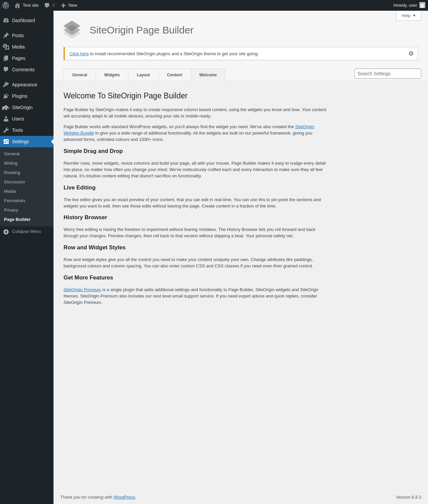Click the Posts pushpin icon
This screenshot has height=504, width=428.
(x=6, y=35)
